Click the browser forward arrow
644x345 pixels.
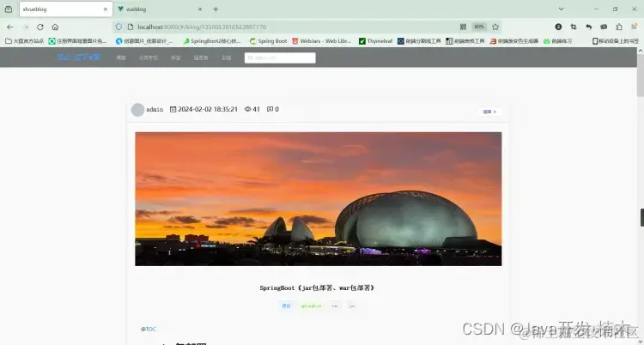pyautogui.click(x=25, y=27)
